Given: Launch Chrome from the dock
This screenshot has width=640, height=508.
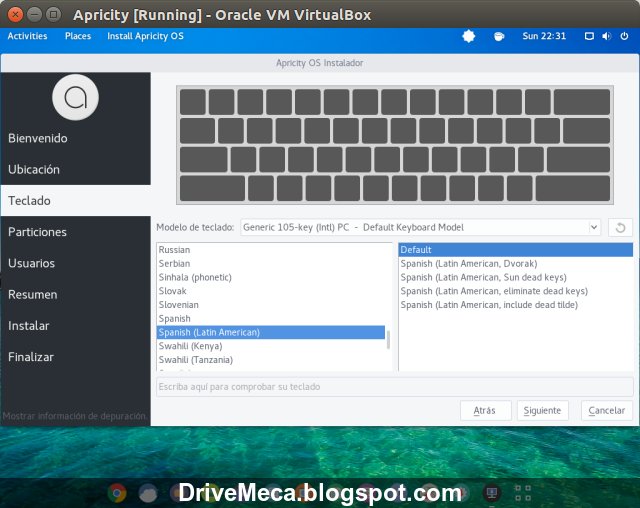Looking at the screenshot, I should coord(117,493).
